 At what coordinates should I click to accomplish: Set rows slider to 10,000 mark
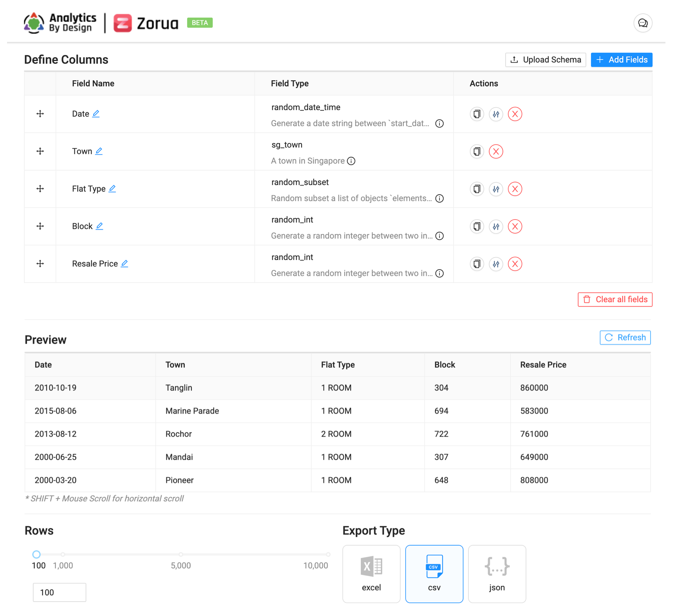point(328,554)
